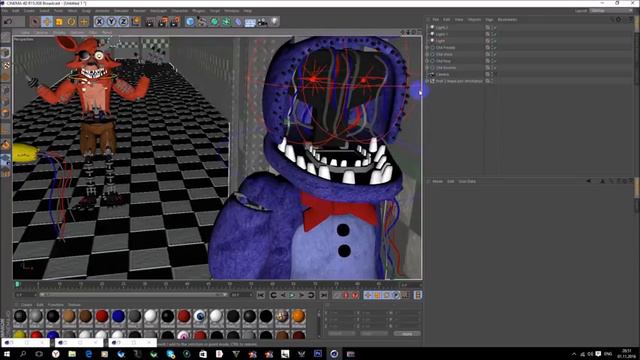Open the Render menu
The image size is (640, 360).
click(139, 11)
